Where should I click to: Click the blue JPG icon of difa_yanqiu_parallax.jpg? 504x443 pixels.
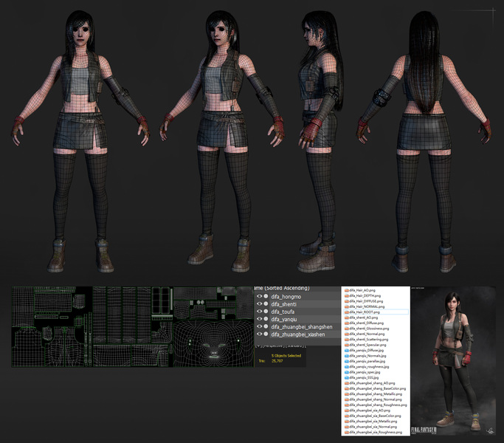point(347,361)
